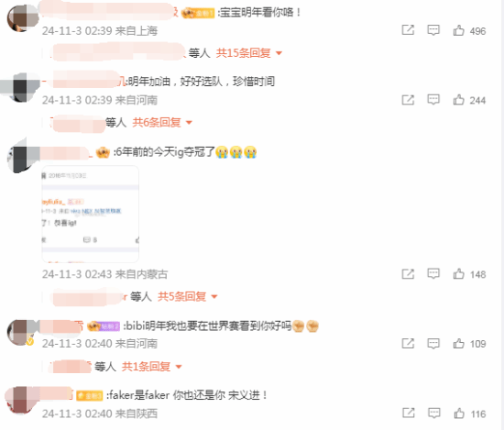Reply to the 宝宝明年看你咯 comment
This screenshot has height=430, width=504.
(x=433, y=30)
